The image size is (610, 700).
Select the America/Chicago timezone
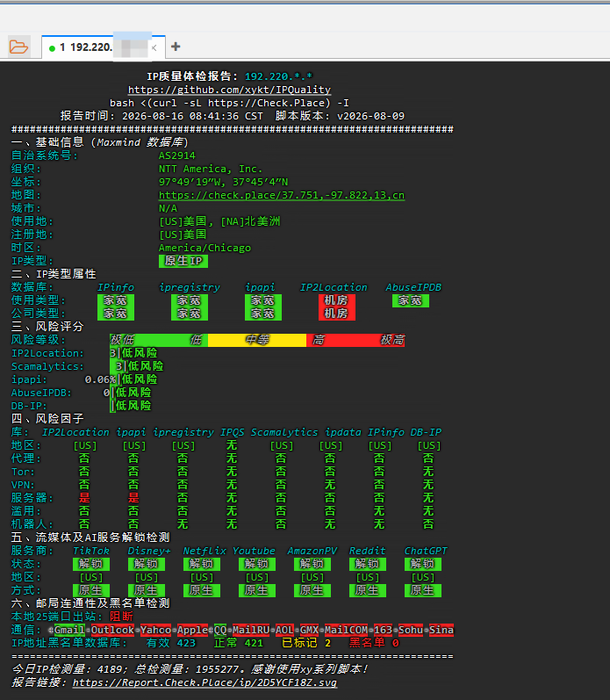pos(205,248)
